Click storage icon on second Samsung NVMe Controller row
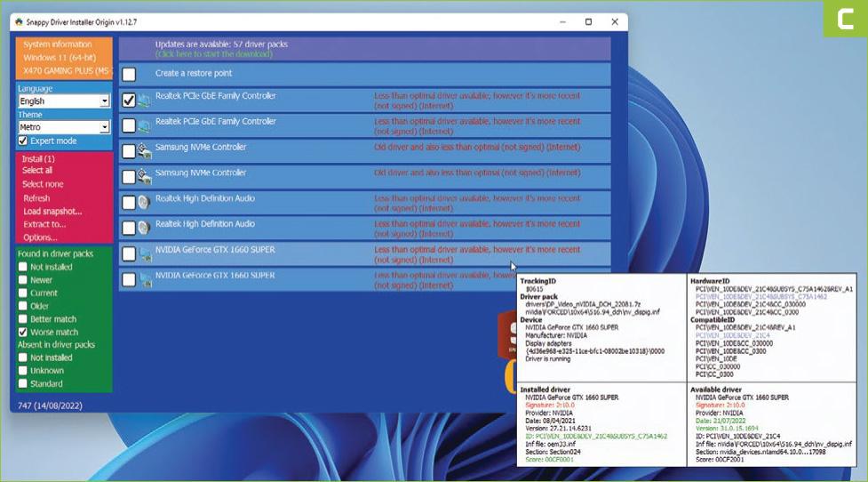This screenshot has width=868, height=482. (x=145, y=176)
